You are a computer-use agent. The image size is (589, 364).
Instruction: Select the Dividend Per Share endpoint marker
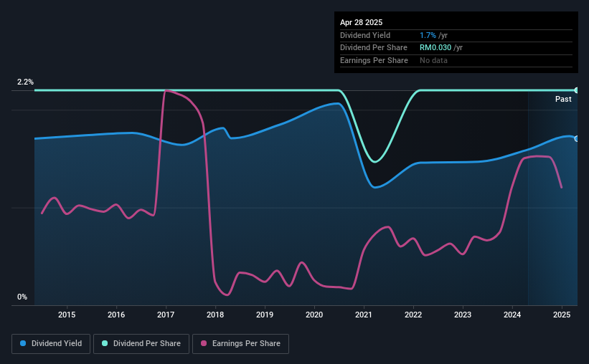pyautogui.click(x=577, y=90)
